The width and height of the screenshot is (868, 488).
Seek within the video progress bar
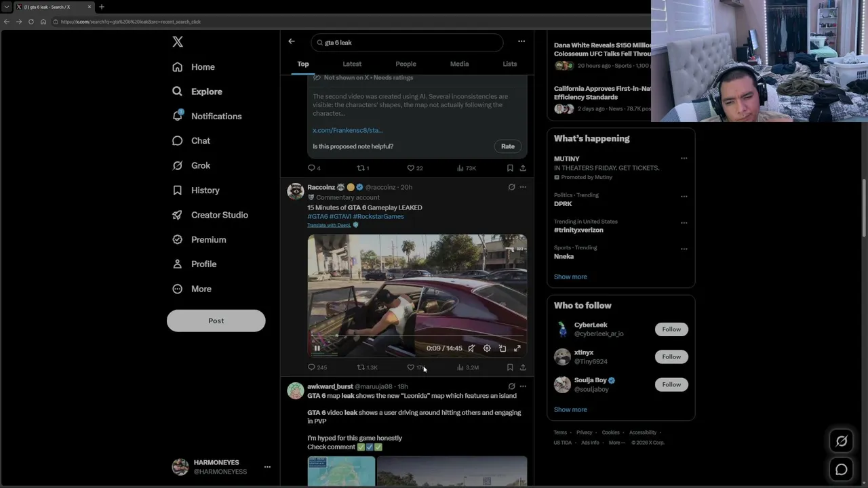pos(416,335)
